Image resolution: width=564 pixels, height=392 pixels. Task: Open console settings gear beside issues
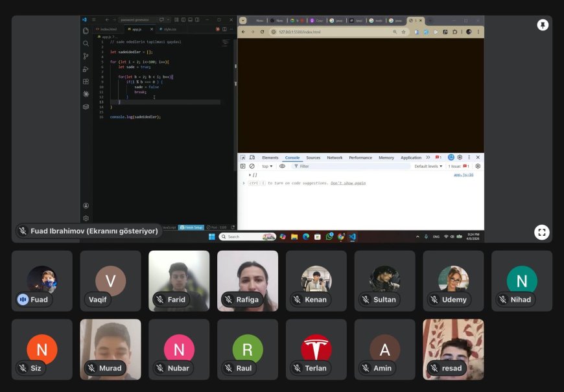(x=478, y=166)
